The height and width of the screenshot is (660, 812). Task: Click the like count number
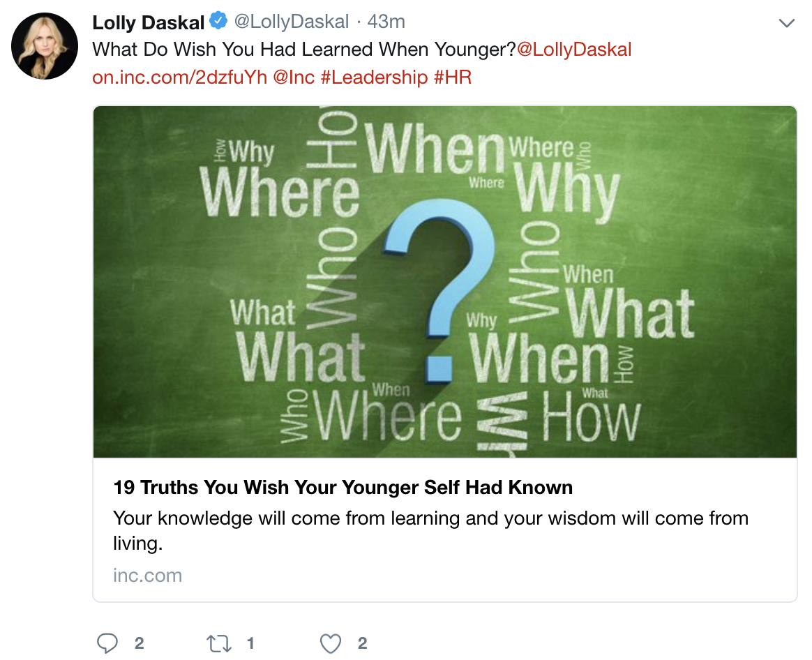(x=361, y=644)
